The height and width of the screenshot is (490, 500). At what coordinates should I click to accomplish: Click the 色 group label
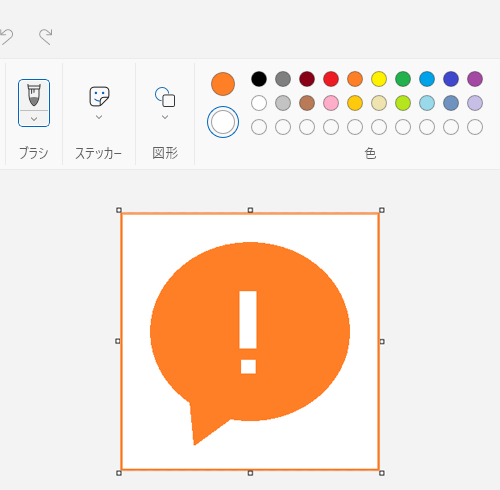tap(370, 154)
